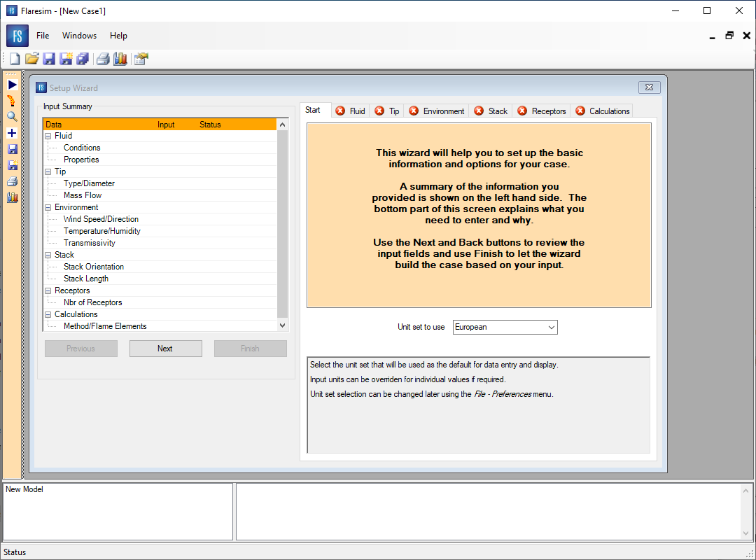Click the magnifying glass in the left sidebar
Image resolution: width=756 pixels, height=560 pixels.
tap(12, 117)
